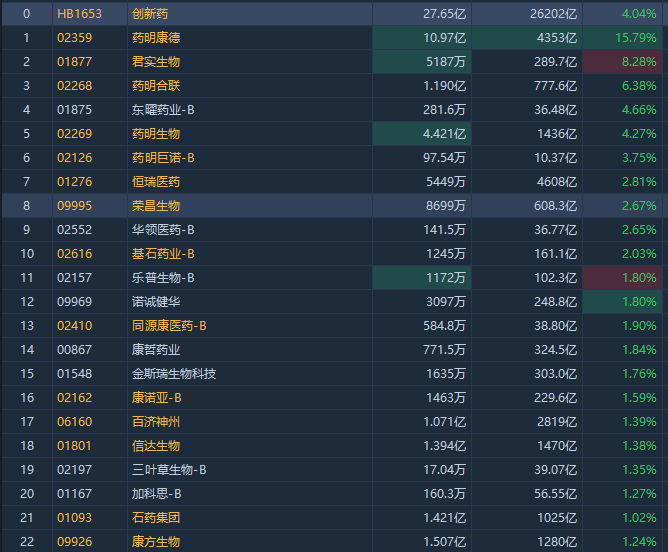The width and height of the screenshot is (668, 552).
Task: Click the 1.507亿 turnover cell
Action: click(422, 541)
